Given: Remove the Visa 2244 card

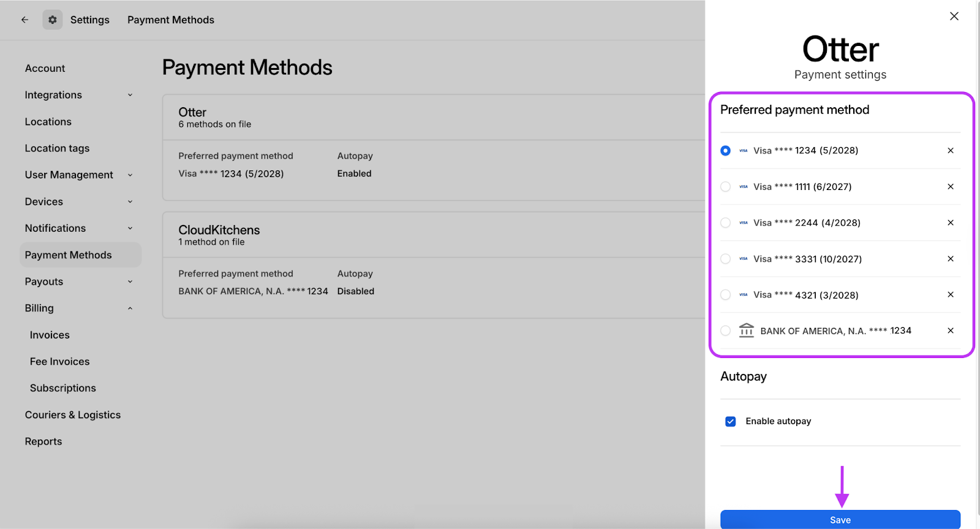Looking at the screenshot, I should [x=951, y=223].
